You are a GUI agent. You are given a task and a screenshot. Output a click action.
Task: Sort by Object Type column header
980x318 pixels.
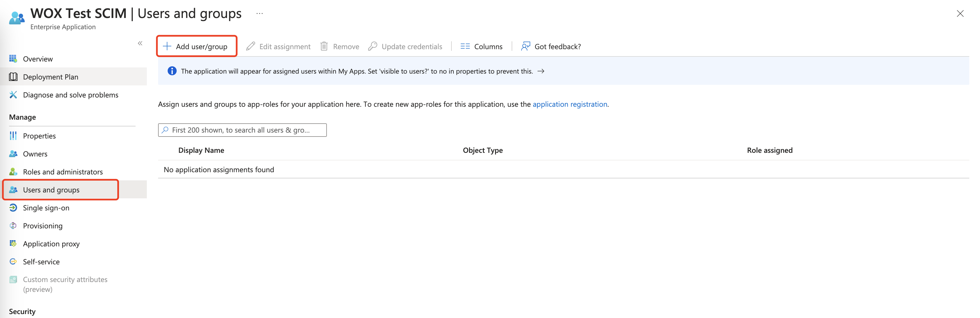point(483,150)
